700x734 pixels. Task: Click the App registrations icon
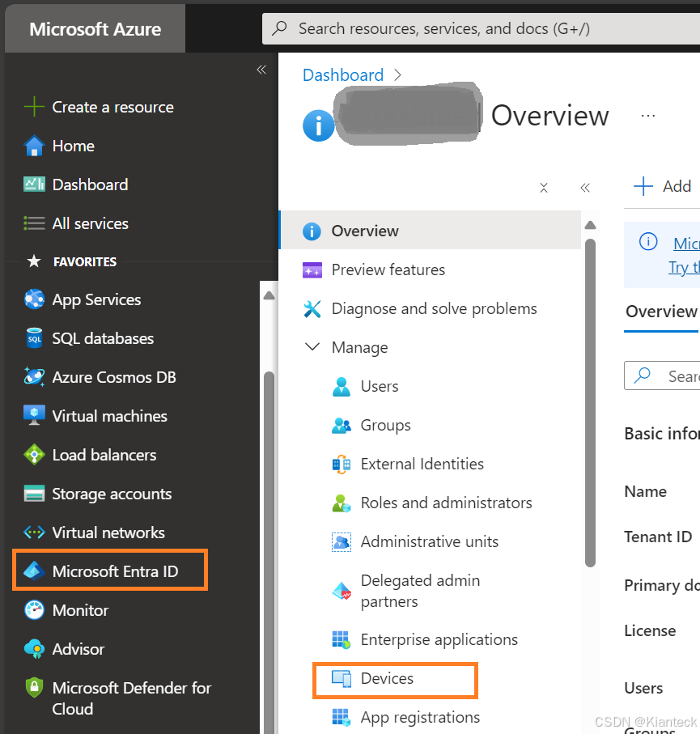click(x=342, y=717)
